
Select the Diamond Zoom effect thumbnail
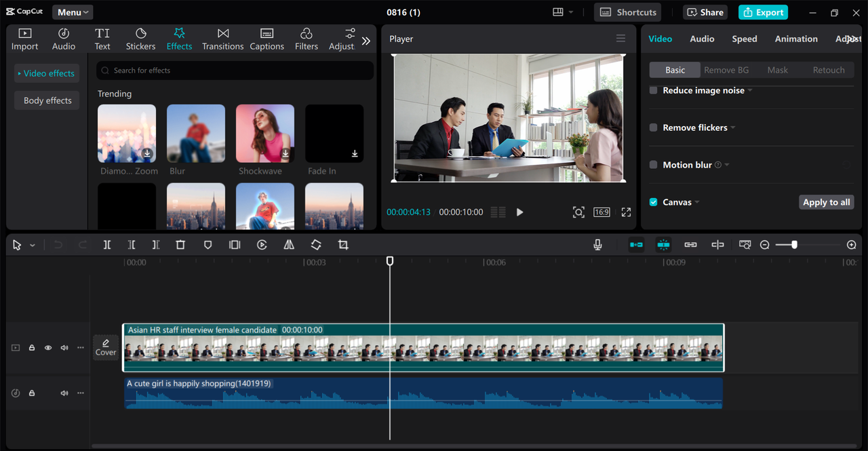[x=127, y=134]
